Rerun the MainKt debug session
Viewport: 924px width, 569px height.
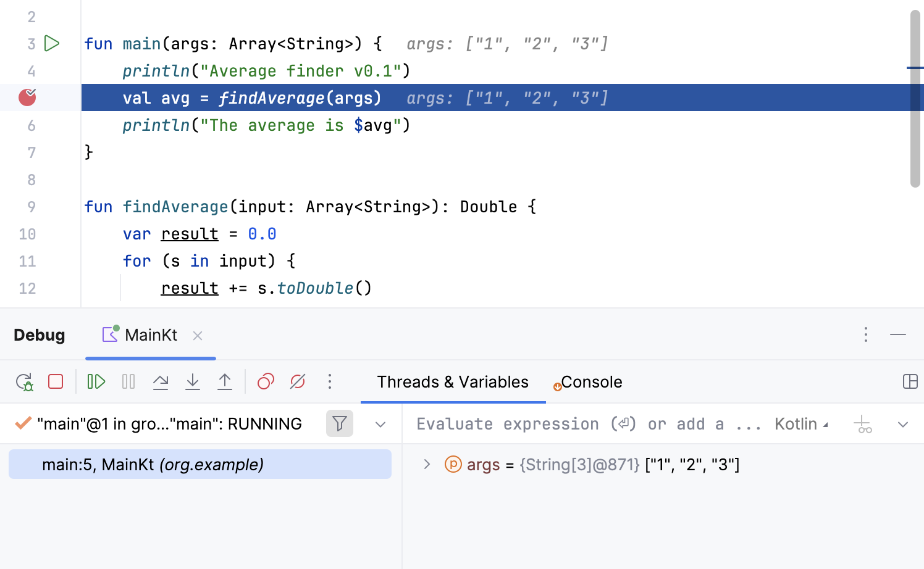(x=23, y=381)
